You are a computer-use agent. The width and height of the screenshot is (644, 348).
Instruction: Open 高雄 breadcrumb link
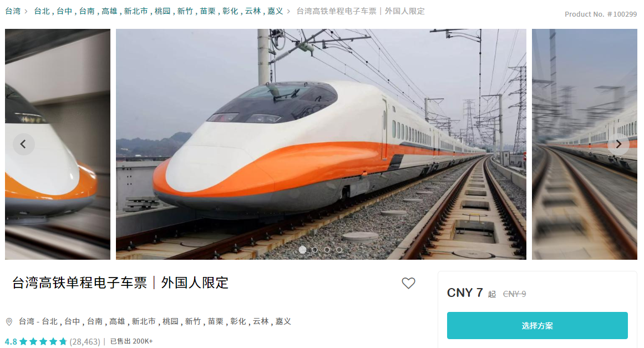(x=109, y=11)
